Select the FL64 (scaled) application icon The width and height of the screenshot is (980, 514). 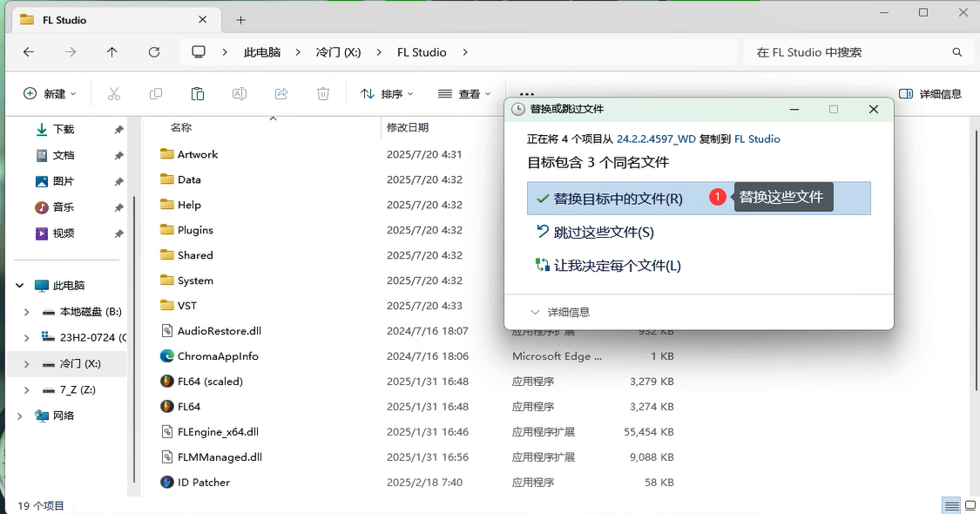[167, 382]
